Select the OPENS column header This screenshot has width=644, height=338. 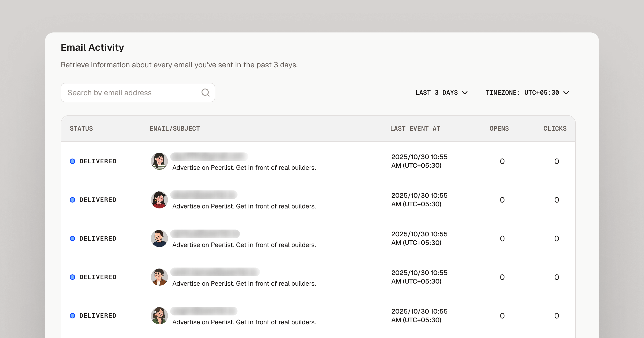(x=499, y=128)
